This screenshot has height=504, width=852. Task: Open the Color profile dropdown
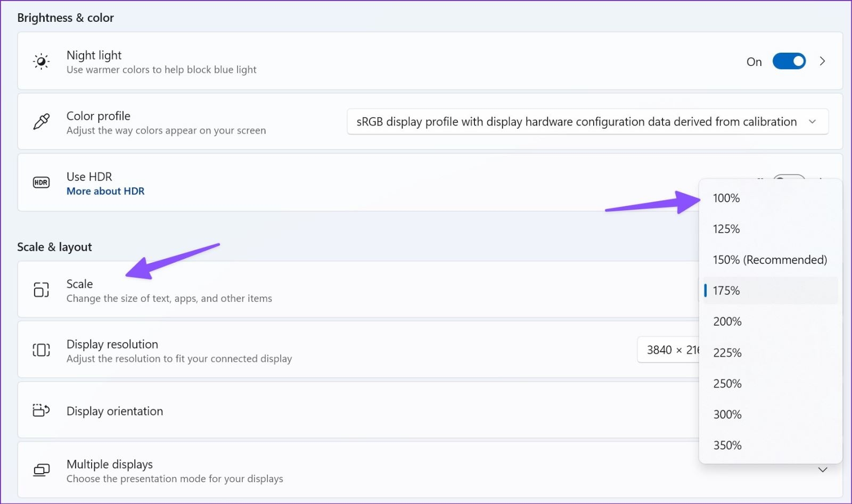tap(587, 122)
